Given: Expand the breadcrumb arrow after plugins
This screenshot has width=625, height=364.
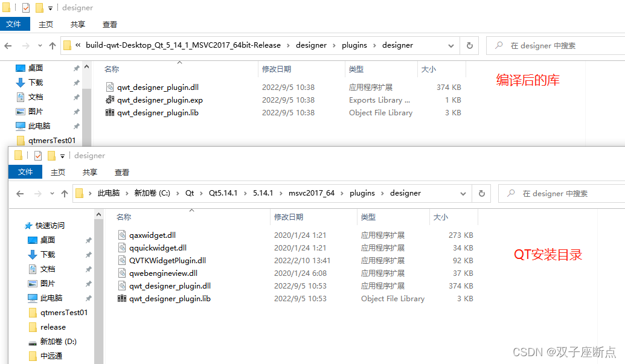Looking at the screenshot, I should pyautogui.click(x=376, y=45).
